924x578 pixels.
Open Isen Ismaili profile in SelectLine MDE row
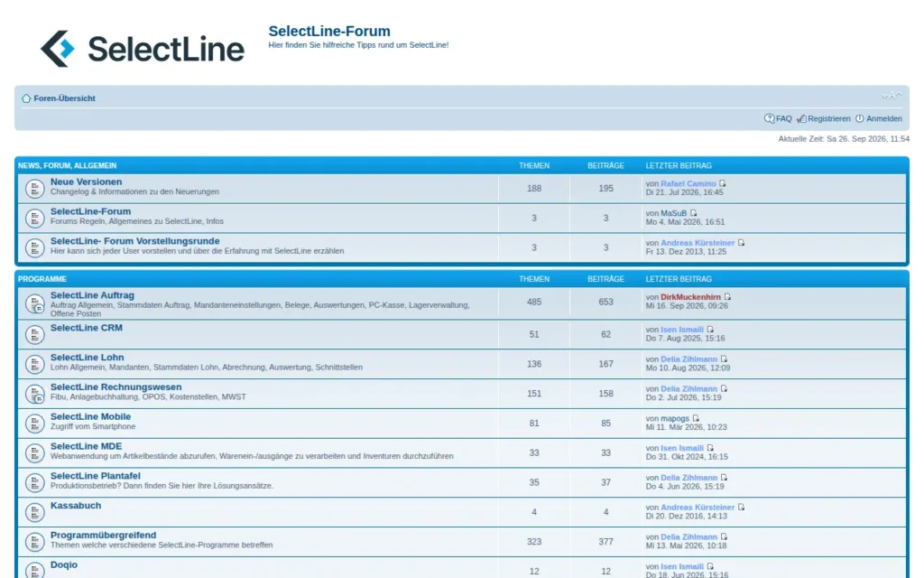[x=682, y=448]
